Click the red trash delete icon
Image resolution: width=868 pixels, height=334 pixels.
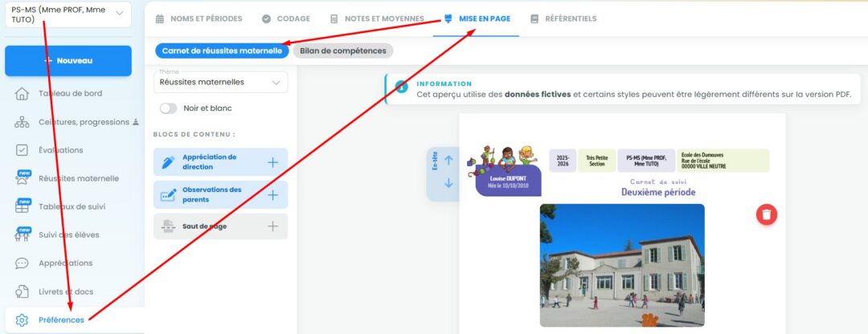click(767, 214)
